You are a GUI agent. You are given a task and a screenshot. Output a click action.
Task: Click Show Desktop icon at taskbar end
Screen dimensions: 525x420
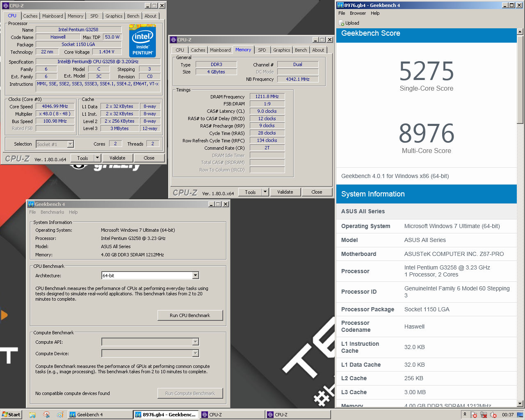(520, 415)
